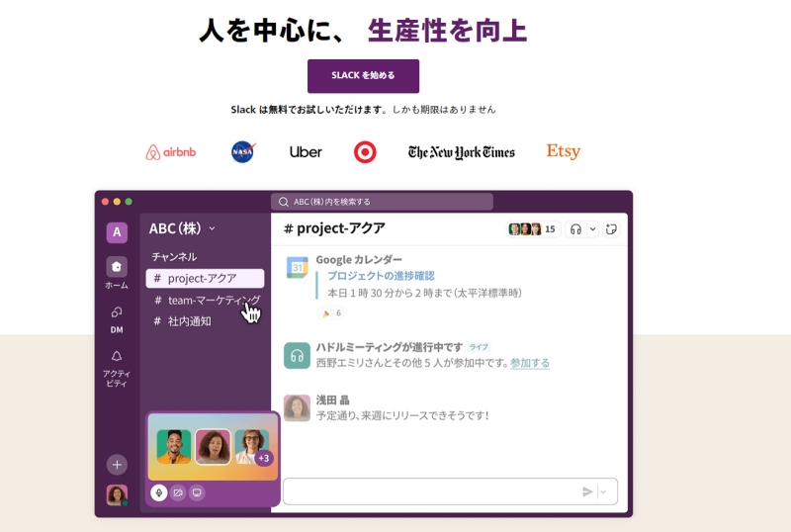The width and height of the screenshot is (791, 532).
Task: Click the チャンネル section header
Action: pyautogui.click(x=174, y=256)
